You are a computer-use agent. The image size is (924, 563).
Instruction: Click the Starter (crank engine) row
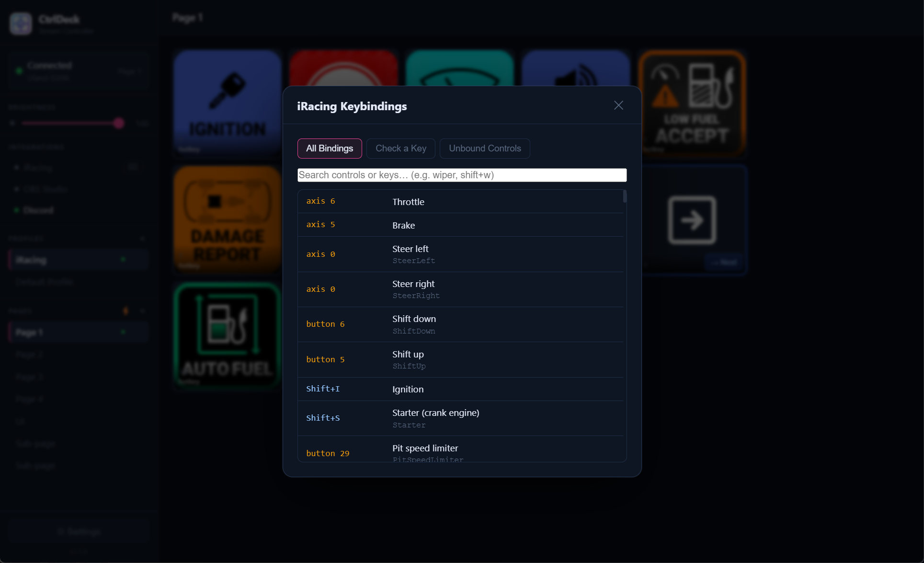tap(461, 418)
